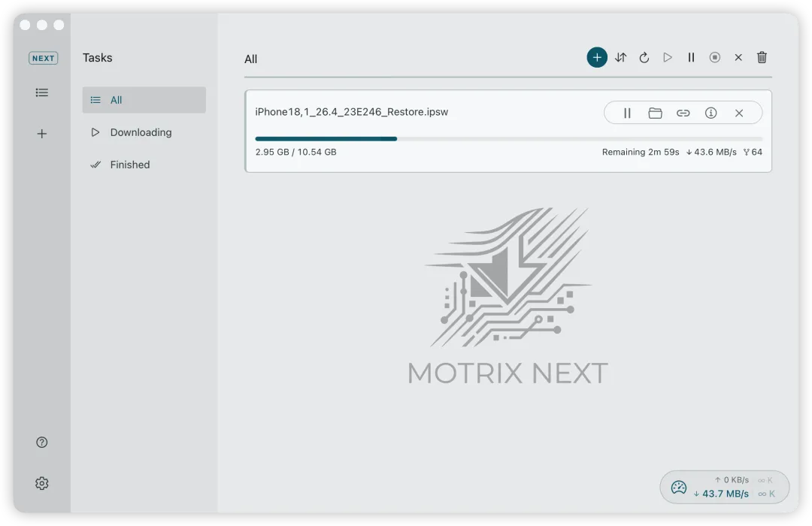Pause all tasks with toolbar pause icon
This screenshot has height=526, width=812.
point(692,57)
